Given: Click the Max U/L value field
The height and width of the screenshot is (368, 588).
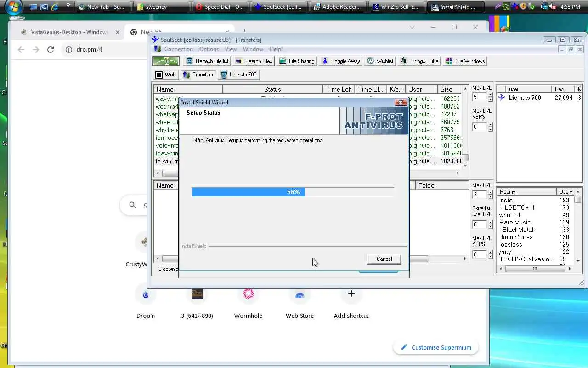Looking at the screenshot, I should (x=480, y=195).
